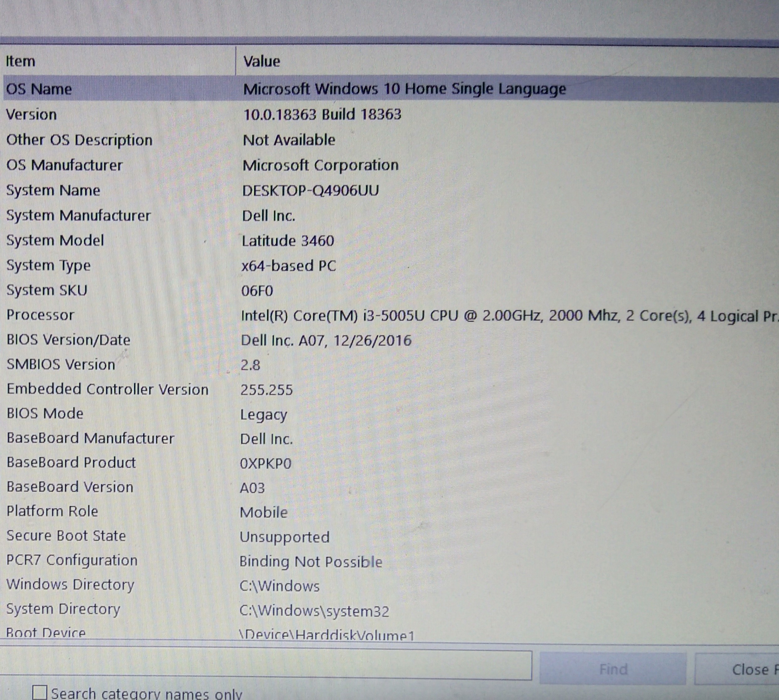Select SMBIOS Version row label
Viewport: 779px width, 700px height.
(61, 365)
